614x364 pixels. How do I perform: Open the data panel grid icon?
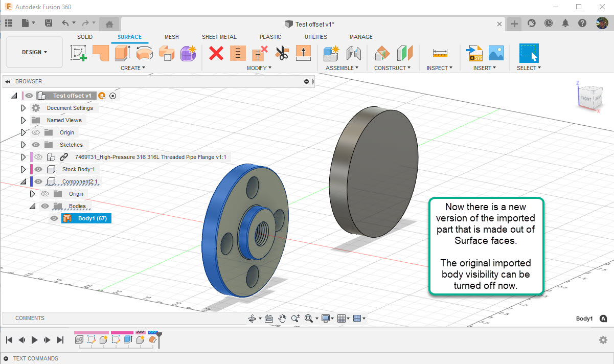(9, 23)
